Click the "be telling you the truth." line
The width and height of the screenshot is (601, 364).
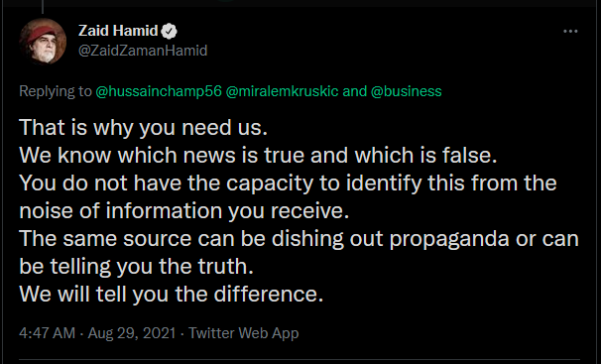pyautogui.click(x=137, y=266)
